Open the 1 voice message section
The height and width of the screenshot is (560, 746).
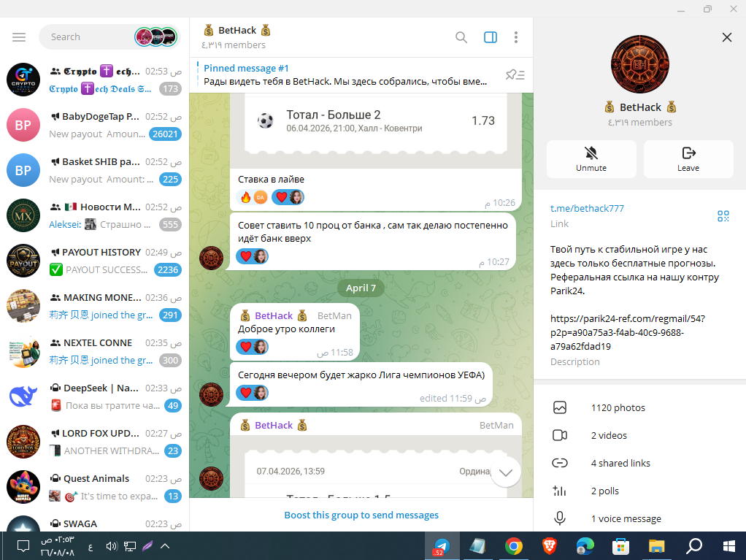point(639,518)
